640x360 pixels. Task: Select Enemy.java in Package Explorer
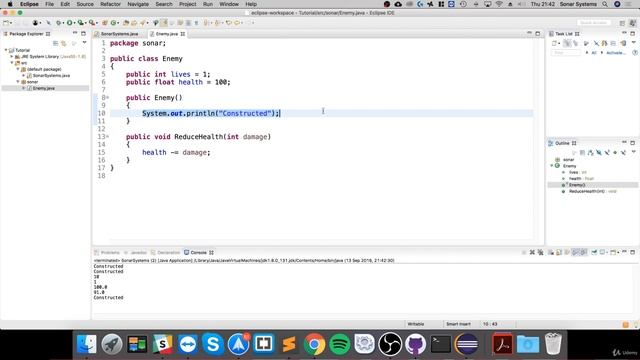point(44,88)
